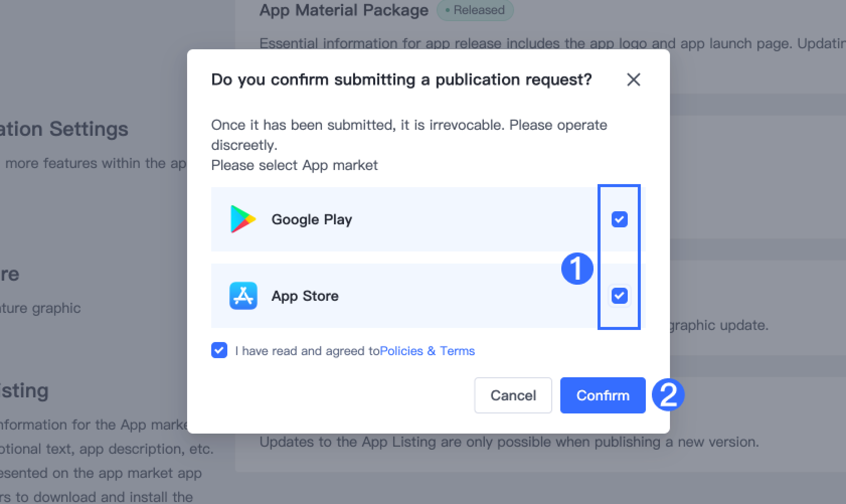846x504 pixels.
Task: Confirm the publication request
Action: 603,395
